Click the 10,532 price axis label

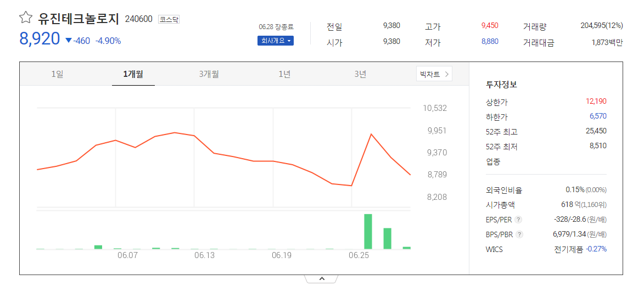pos(435,108)
